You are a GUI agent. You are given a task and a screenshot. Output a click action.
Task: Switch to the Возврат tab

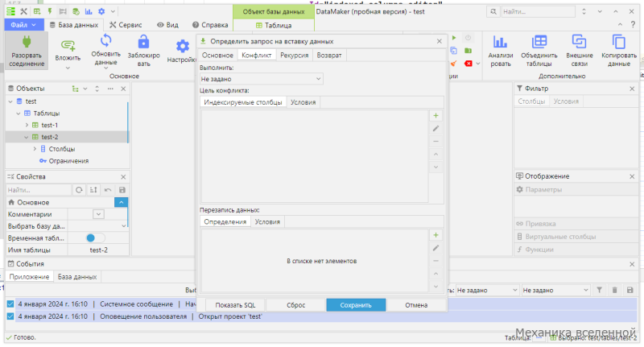click(329, 55)
